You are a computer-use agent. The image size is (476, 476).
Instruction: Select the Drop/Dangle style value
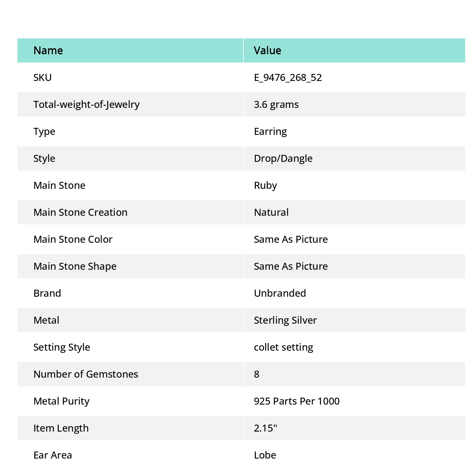coord(283,158)
